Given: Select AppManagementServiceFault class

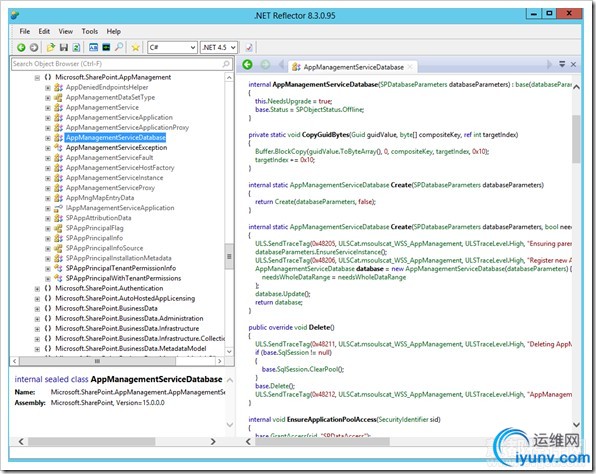Looking at the screenshot, I should pos(109,158).
